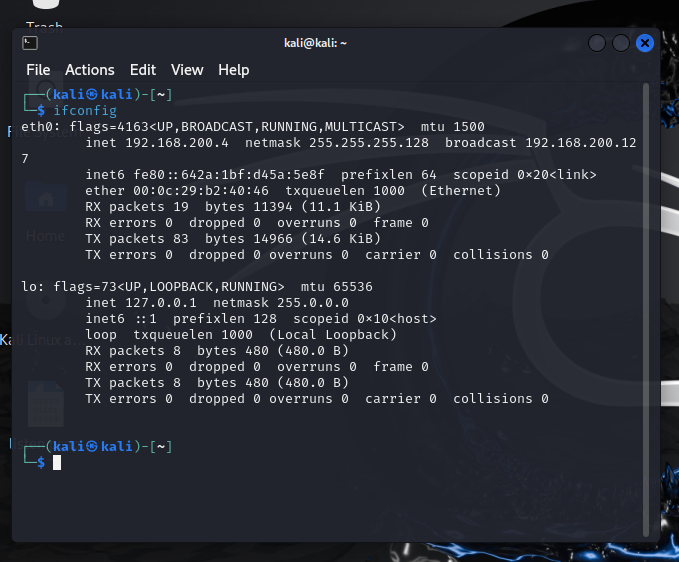This screenshot has width=679, height=562.
Task: Close the terminal window with blue X
Action: (644, 43)
